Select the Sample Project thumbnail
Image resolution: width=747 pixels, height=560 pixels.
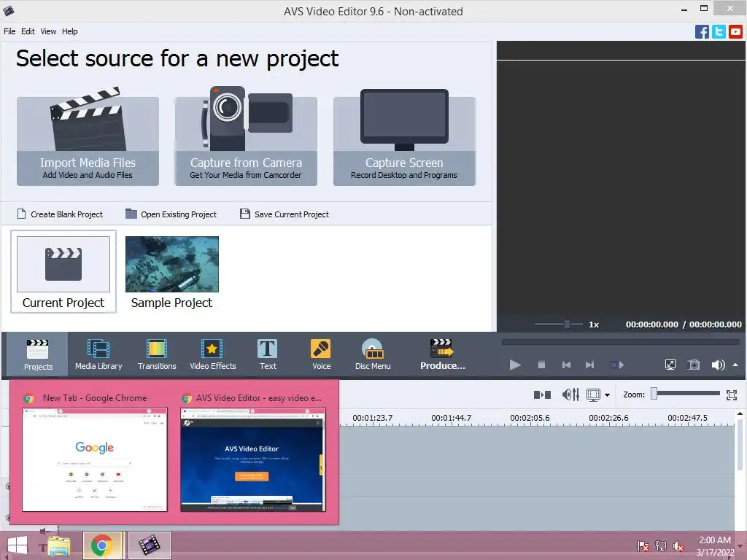tap(172, 272)
